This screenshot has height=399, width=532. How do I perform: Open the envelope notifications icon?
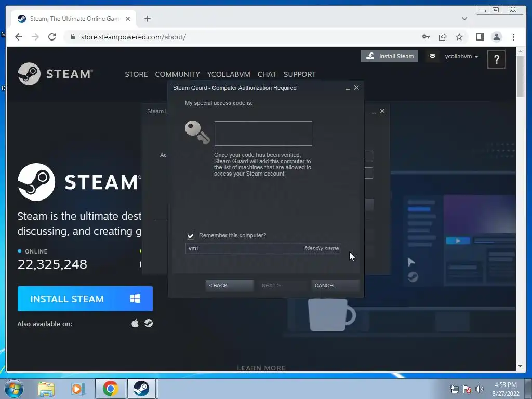pos(432,56)
